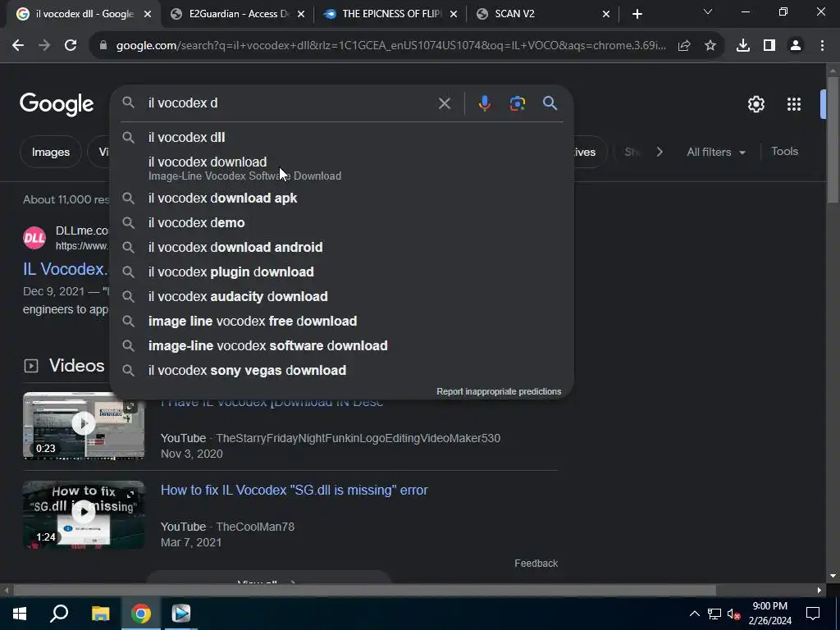Open Windows notification center
The height and width of the screenshot is (630, 840).
813,614
